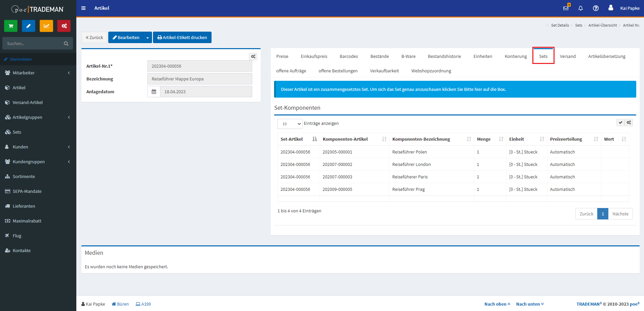Open the mail messages icon in header
The height and width of the screenshot is (311, 644).
coord(566,8)
